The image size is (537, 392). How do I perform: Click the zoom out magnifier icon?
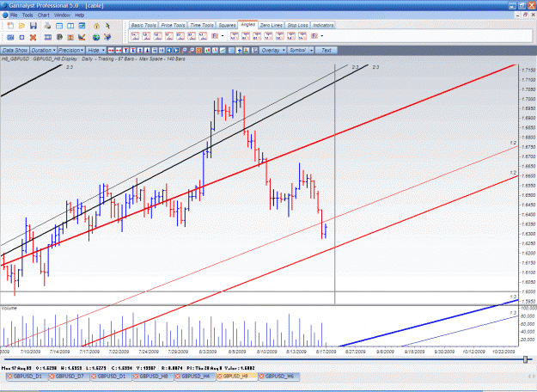coord(191,51)
